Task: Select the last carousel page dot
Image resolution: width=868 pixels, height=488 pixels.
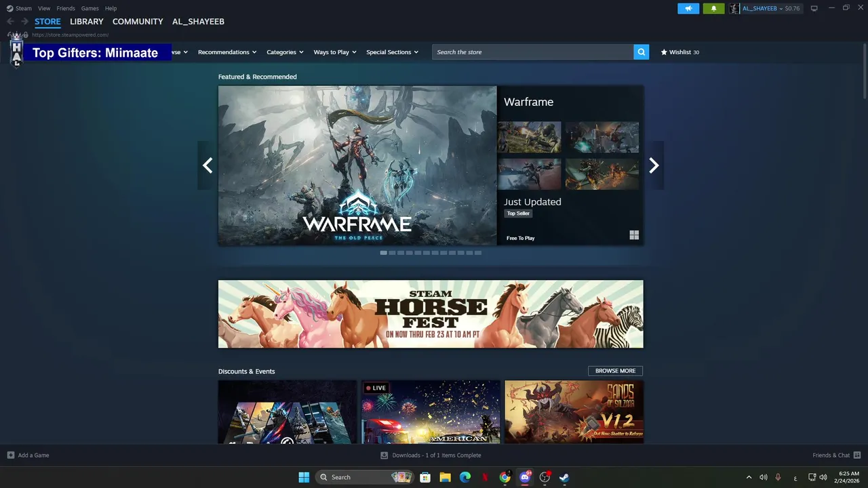Action: pyautogui.click(x=478, y=253)
